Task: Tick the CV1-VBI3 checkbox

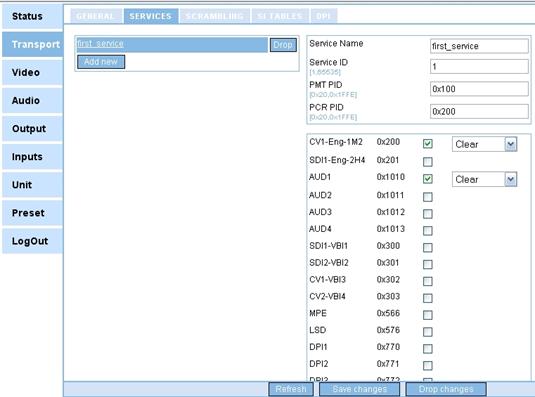Action: click(x=428, y=281)
